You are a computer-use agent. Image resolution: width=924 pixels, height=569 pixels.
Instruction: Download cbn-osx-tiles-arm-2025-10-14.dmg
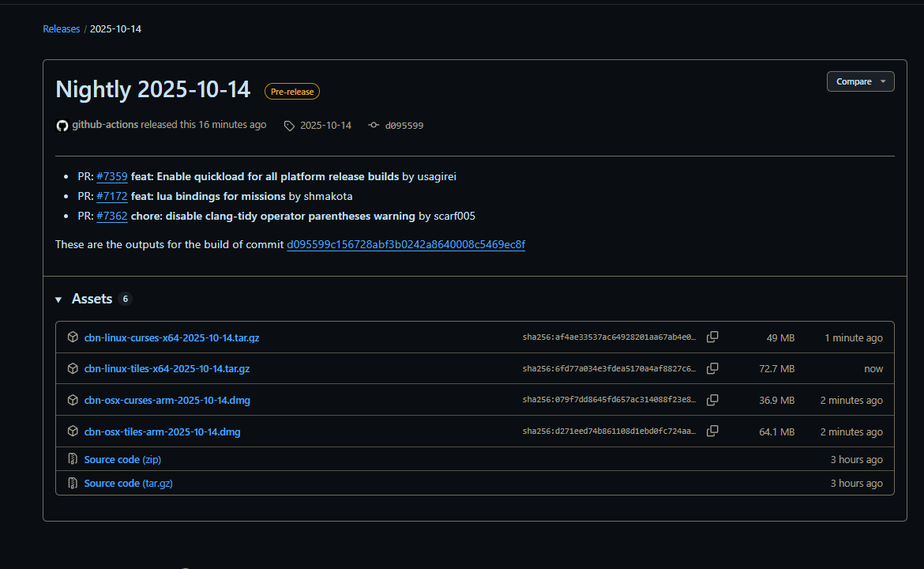(x=162, y=431)
